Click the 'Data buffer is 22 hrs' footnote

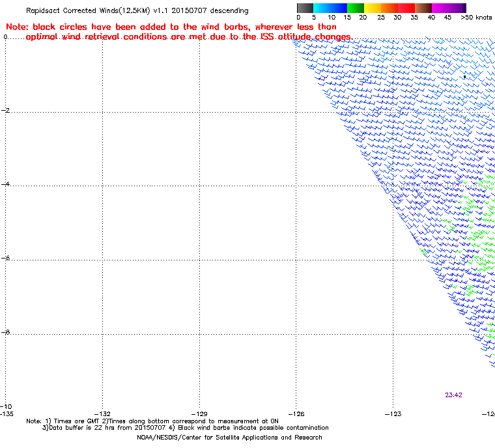(186, 428)
